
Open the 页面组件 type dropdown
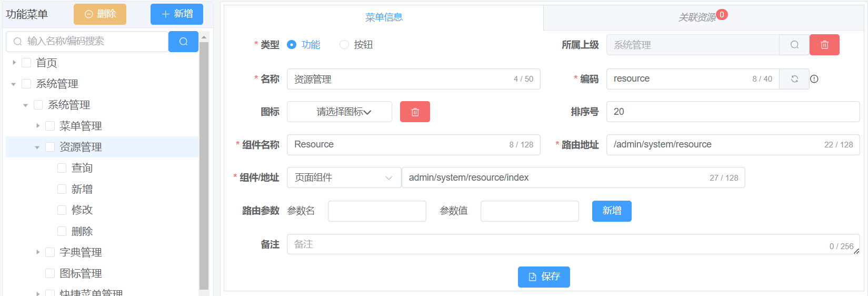[344, 177]
